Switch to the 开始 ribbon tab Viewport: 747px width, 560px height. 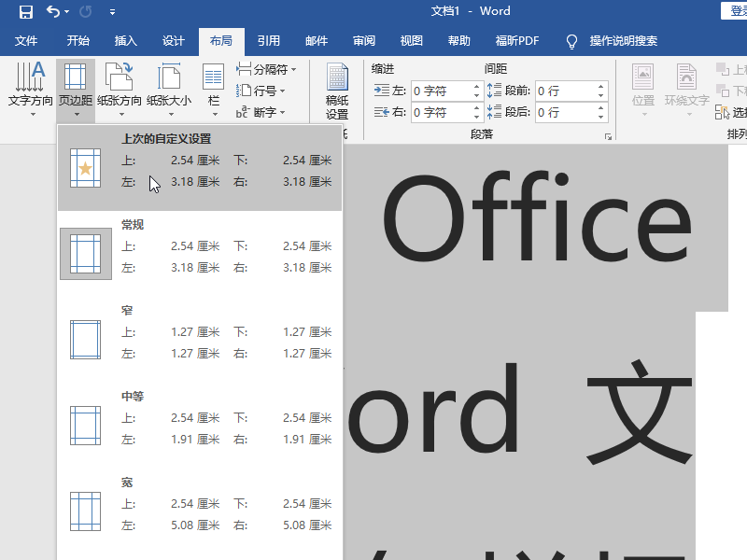(78, 41)
